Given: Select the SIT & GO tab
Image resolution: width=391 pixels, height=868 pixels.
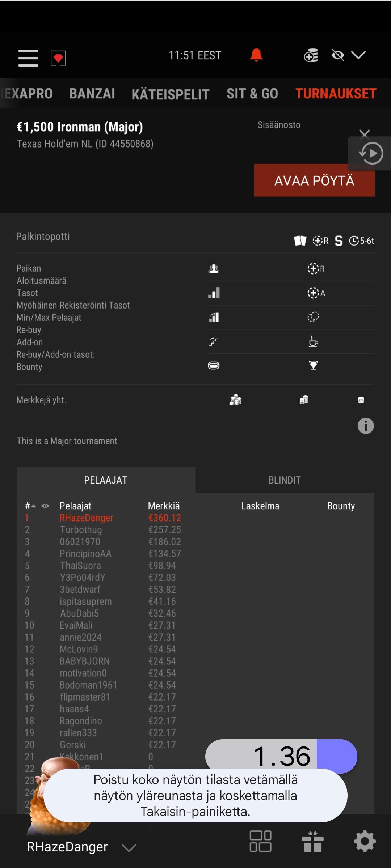Looking at the screenshot, I should coord(252,94).
